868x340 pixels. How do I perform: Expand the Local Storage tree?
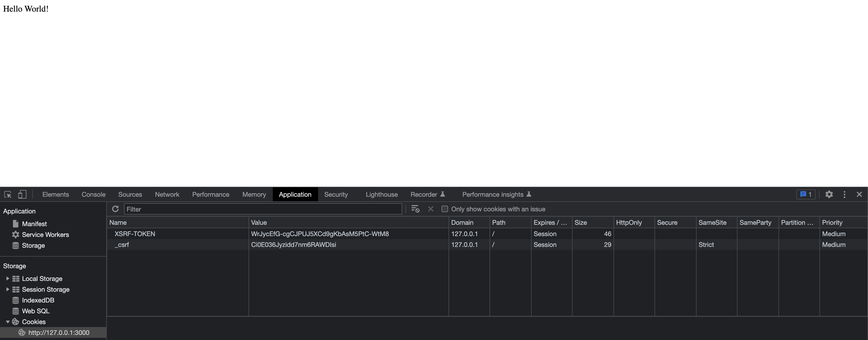tap(8, 278)
